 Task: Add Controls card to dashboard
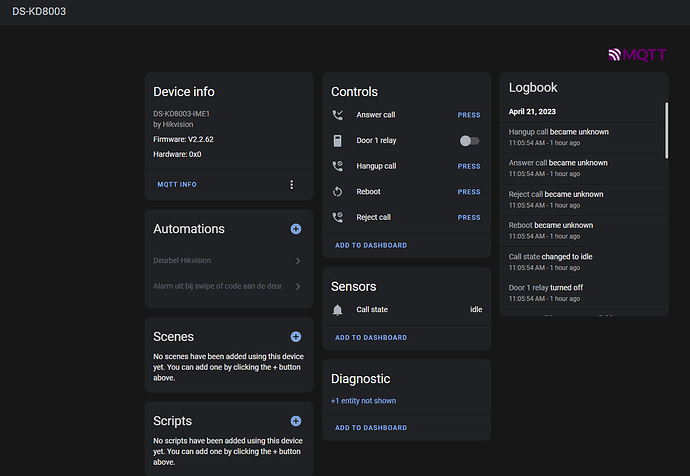(x=371, y=245)
